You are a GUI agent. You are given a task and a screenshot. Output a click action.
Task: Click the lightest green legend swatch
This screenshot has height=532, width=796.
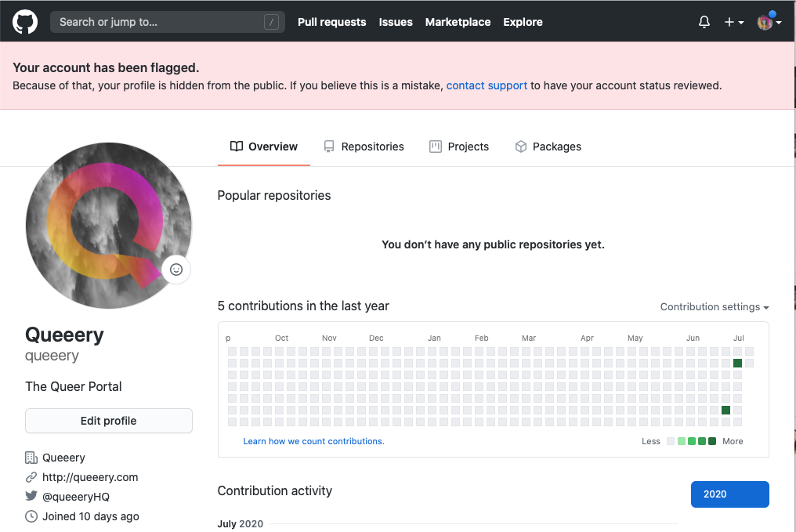[x=682, y=441]
